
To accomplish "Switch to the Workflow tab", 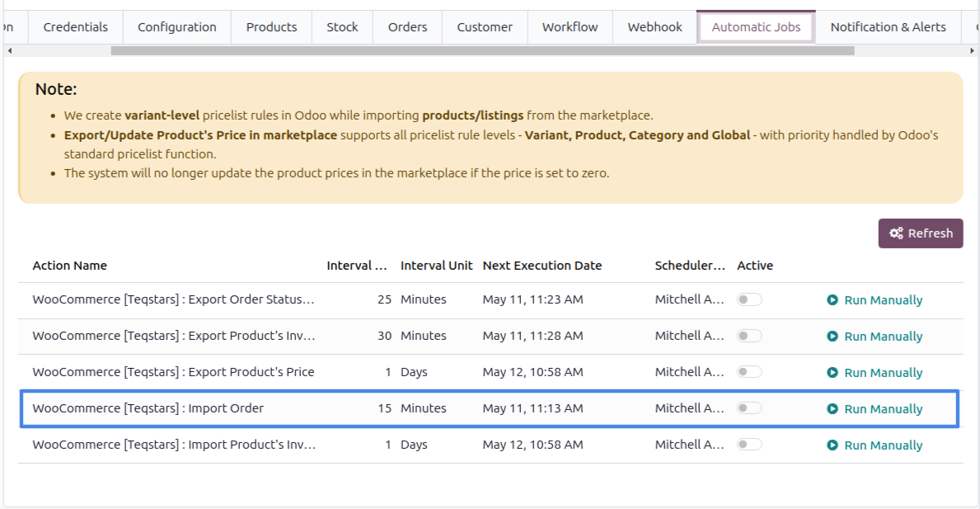I will coord(570,27).
